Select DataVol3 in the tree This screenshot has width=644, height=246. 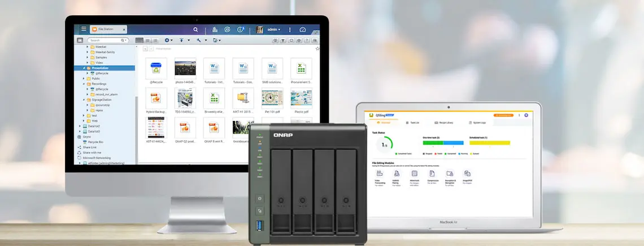(91, 132)
